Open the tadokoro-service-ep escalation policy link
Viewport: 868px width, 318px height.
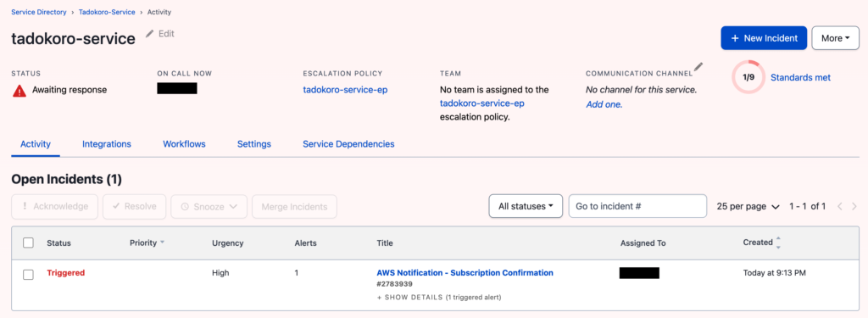(x=346, y=90)
